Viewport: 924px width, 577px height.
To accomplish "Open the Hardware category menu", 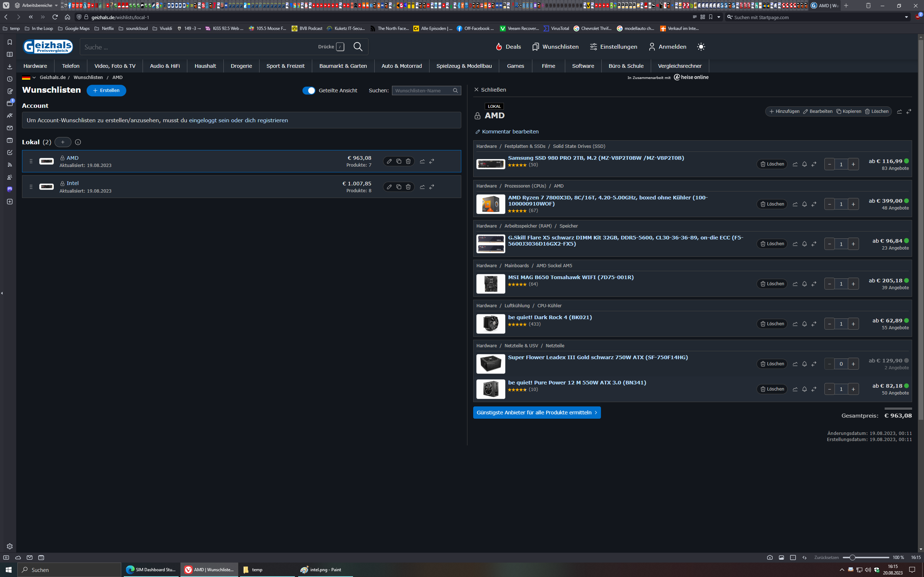I will (x=35, y=66).
